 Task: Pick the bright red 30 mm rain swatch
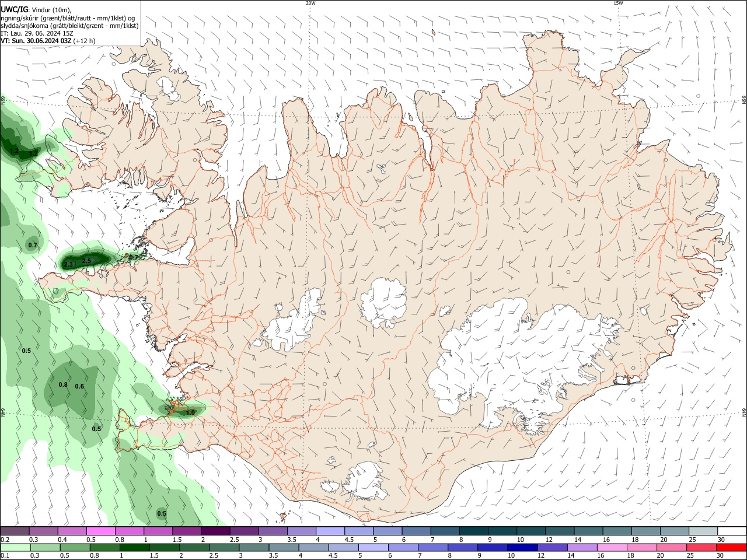click(731, 547)
